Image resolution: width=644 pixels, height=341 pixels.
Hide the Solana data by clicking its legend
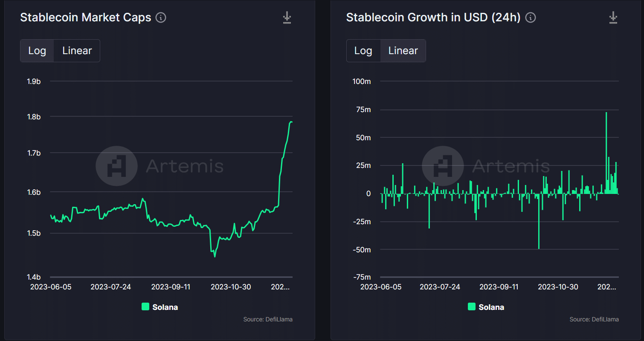tap(160, 306)
